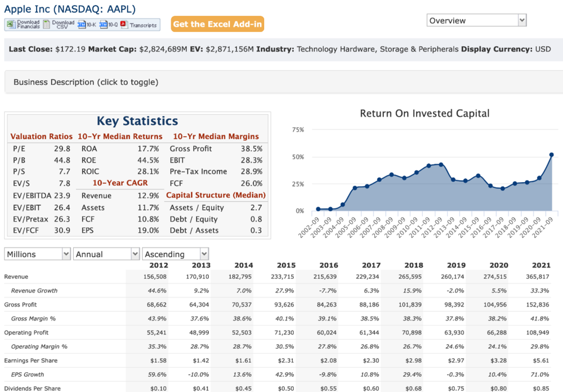Image resolution: width=563 pixels, height=392 pixels.
Task: Click the Return On Invested Capital chart title
Action: point(425,114)
